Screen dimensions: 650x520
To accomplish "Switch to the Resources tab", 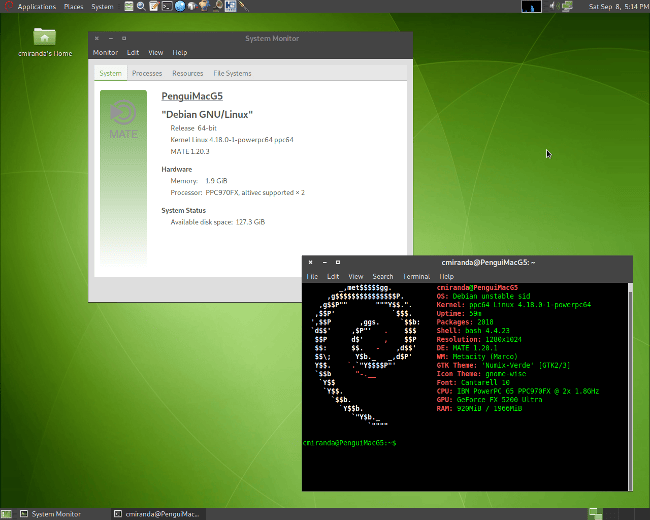I will point(187,73).
